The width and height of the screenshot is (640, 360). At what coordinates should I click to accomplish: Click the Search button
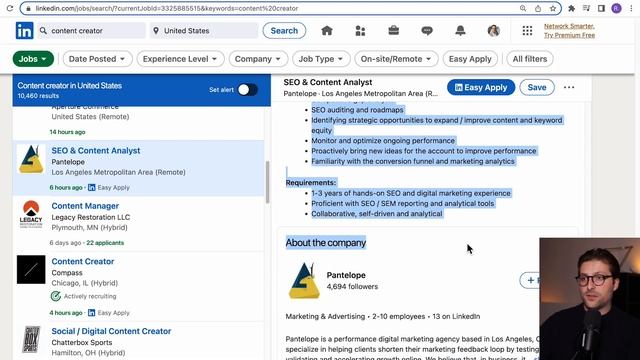284,31
